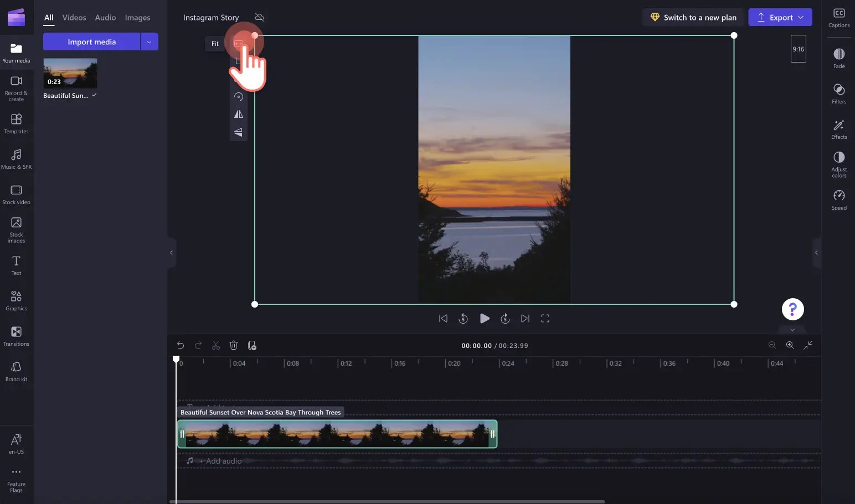The height and width of the screenshot is (504, 855).
Task: Redo the last timeline action
Action: tap(198, 345)
